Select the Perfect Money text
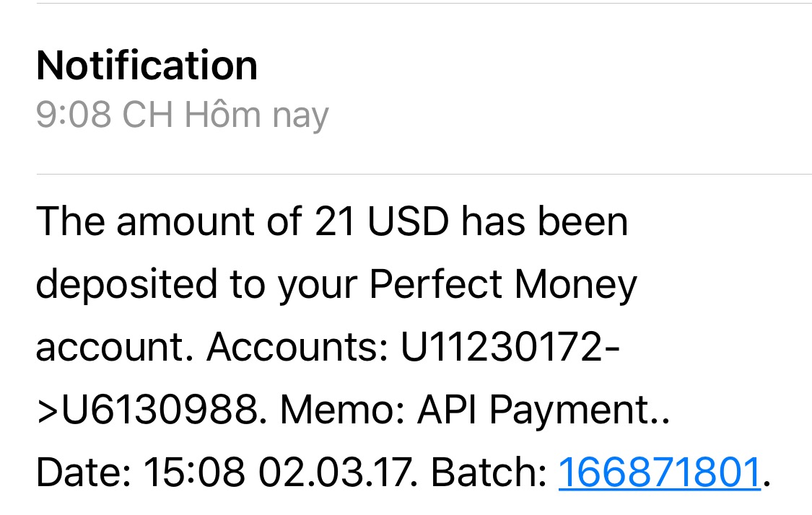Viewport: 812px width, 515px height. click(x=503, y=285)
